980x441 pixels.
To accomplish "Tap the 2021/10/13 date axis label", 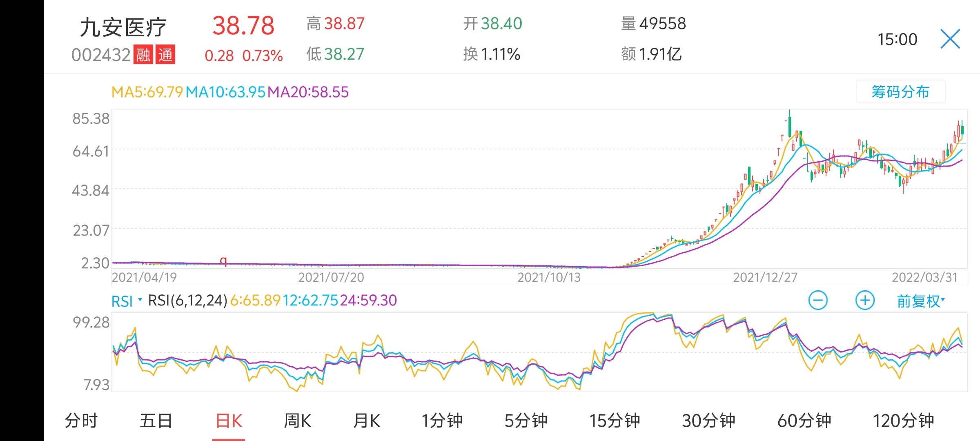I will pos(549,277).
